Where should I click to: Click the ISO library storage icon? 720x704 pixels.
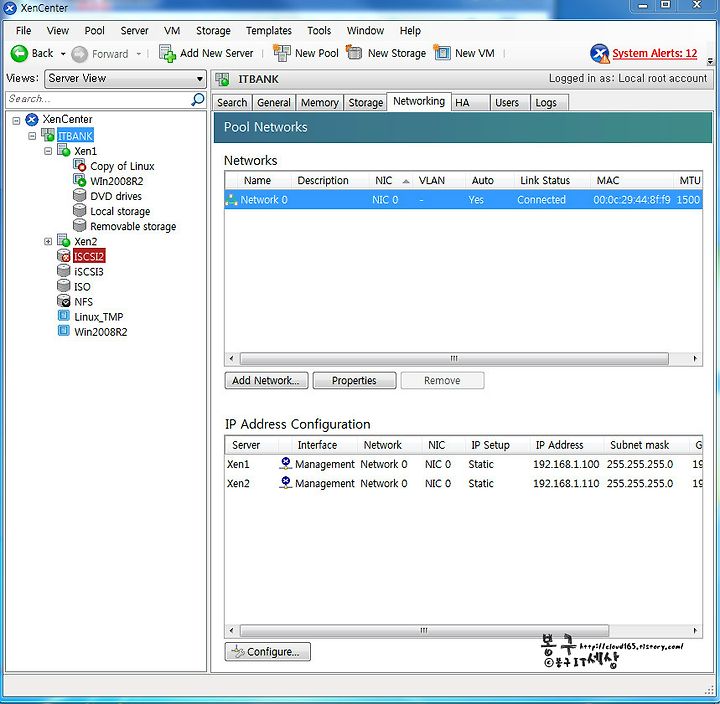[63, 286]
